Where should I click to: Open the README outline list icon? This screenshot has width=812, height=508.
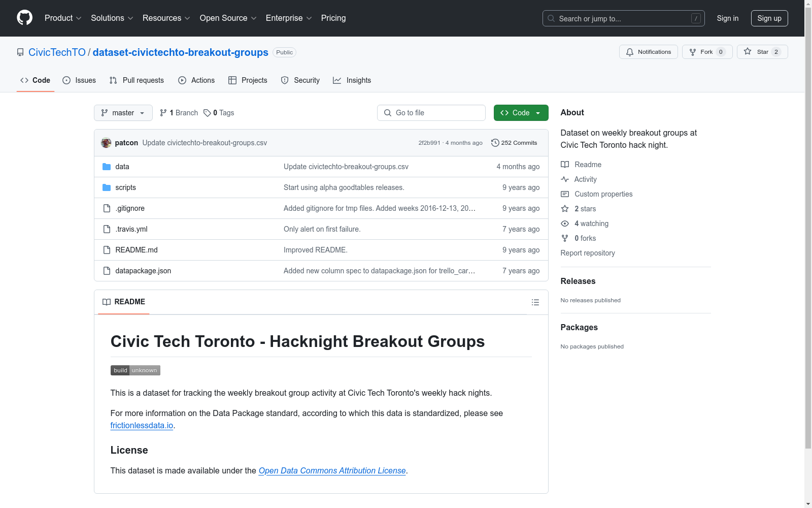(x=535, y=302)
